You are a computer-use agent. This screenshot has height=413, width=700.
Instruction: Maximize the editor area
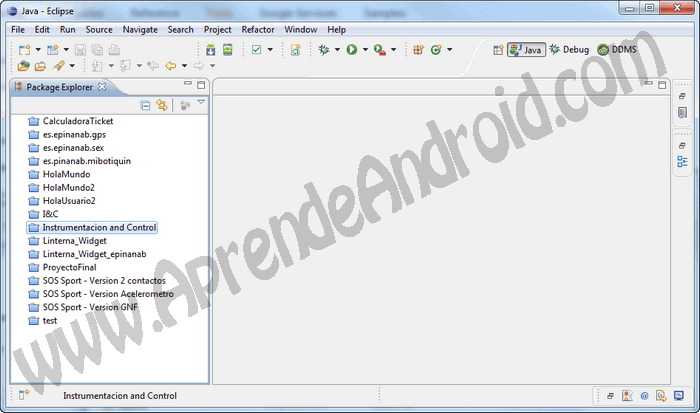662,85
